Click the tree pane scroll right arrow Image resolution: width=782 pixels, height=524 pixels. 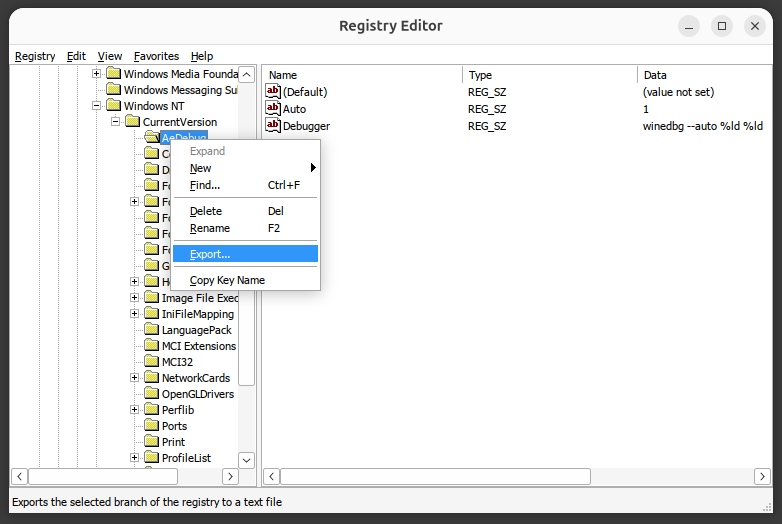tap(230, 476)
